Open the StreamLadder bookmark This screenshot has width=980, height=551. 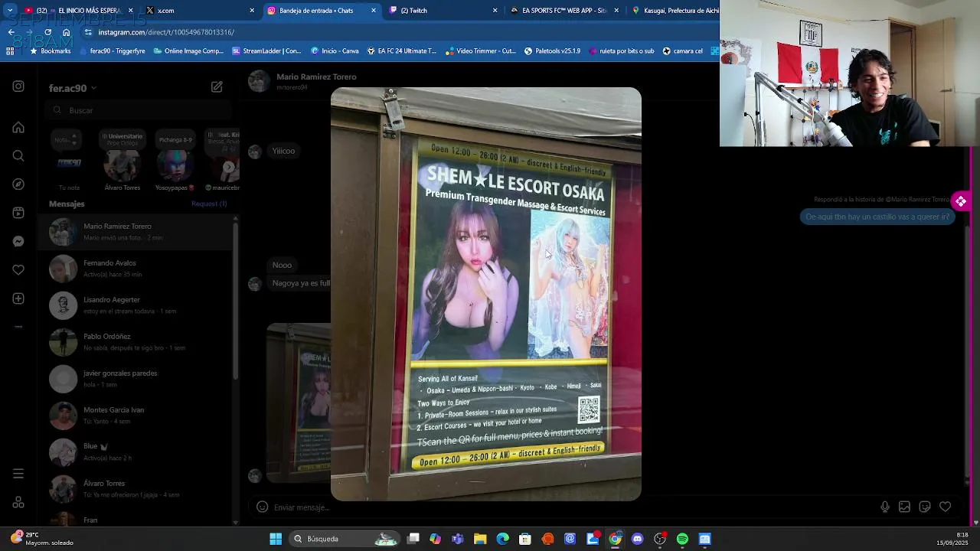click(x=266, y=51)
